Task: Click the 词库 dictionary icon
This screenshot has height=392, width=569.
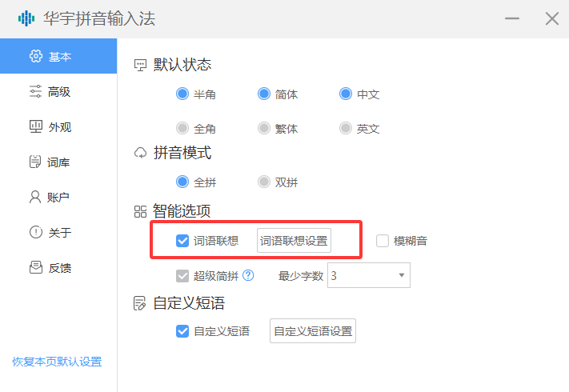Action: 35,162
